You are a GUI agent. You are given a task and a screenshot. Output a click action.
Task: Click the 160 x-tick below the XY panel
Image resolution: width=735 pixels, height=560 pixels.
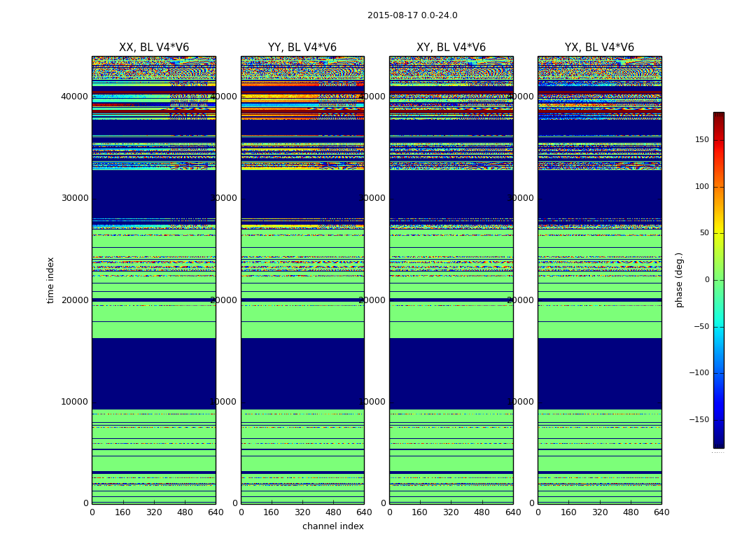point(420,512)
